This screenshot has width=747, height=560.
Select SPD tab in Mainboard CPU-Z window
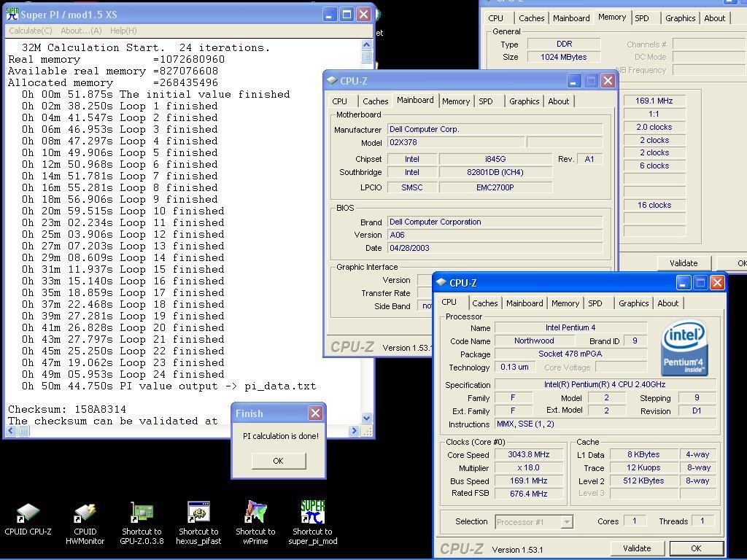tap(485, 101)
